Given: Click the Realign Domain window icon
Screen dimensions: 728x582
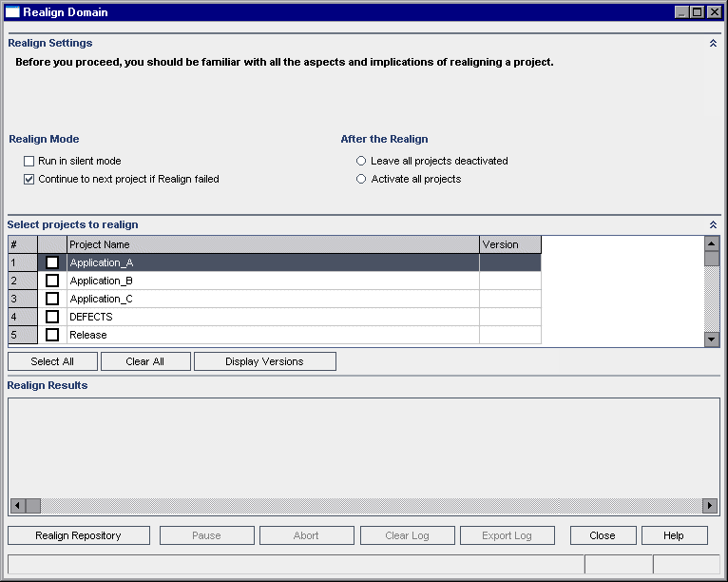Looking at the screenshot, I should 12,12.
